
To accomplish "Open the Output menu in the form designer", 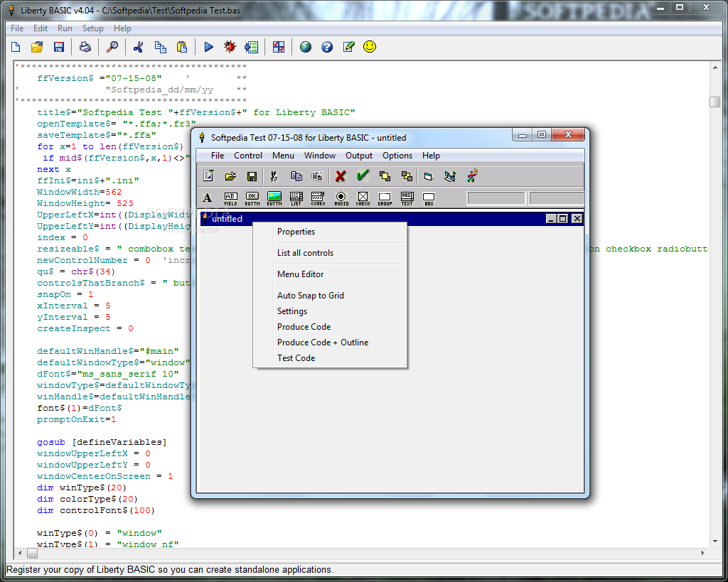I will pos(359,156).
